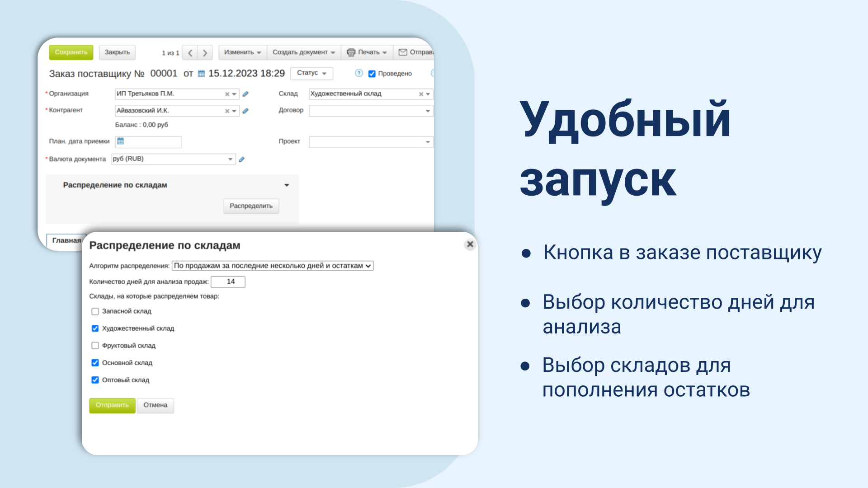Uncheck the Основной склад checkbox
This screenshot has height=488, width=868.
tap(95, 363)
